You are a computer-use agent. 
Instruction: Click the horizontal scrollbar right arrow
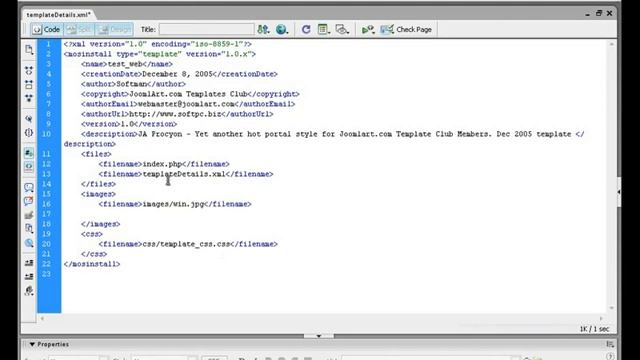pos(601,318)
